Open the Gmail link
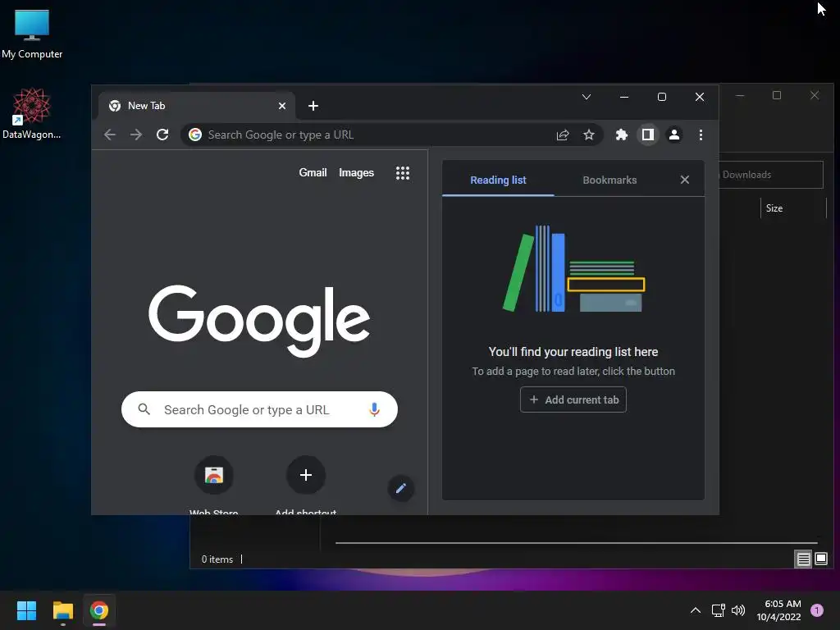840x630 pixels. tap(313, 172)
